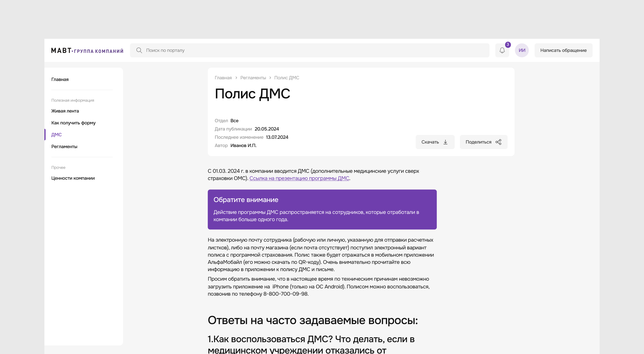Open Ценности компании in the sidebar
Image resolution: width=644 pixels, height=354 pixels.
pyautogui.click(x=73, y=178)
